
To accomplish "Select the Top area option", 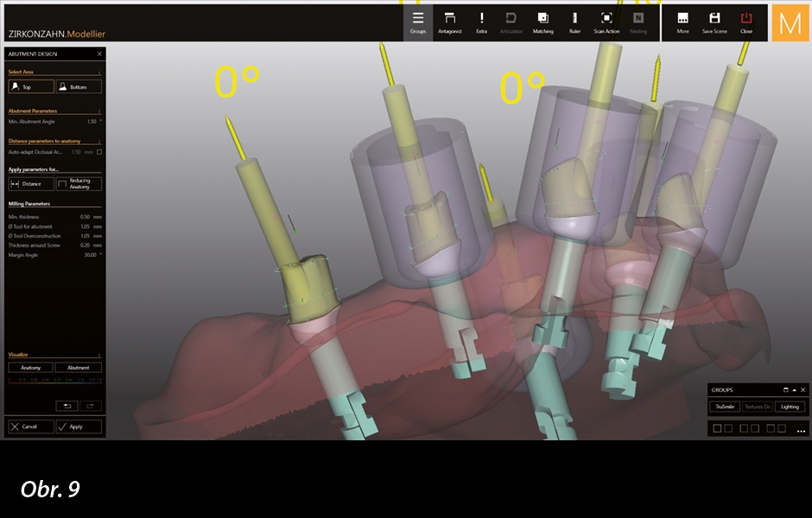I will [x=31, y=87].
